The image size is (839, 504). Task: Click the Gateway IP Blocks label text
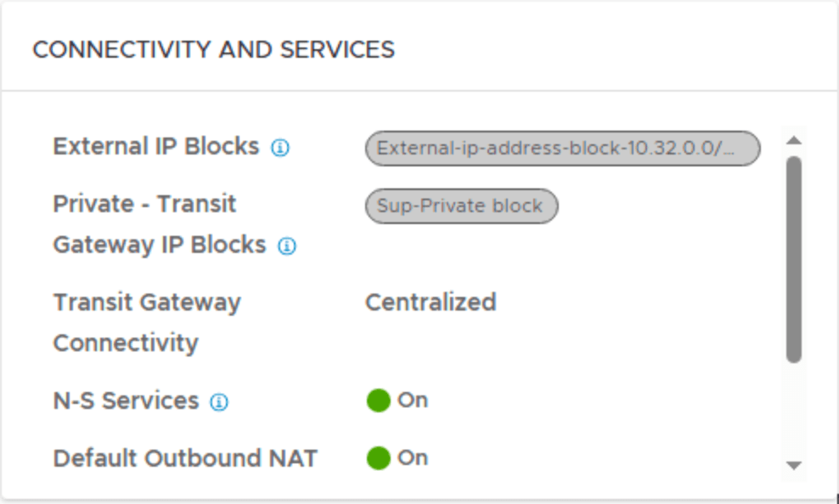[x=160, y=244]
